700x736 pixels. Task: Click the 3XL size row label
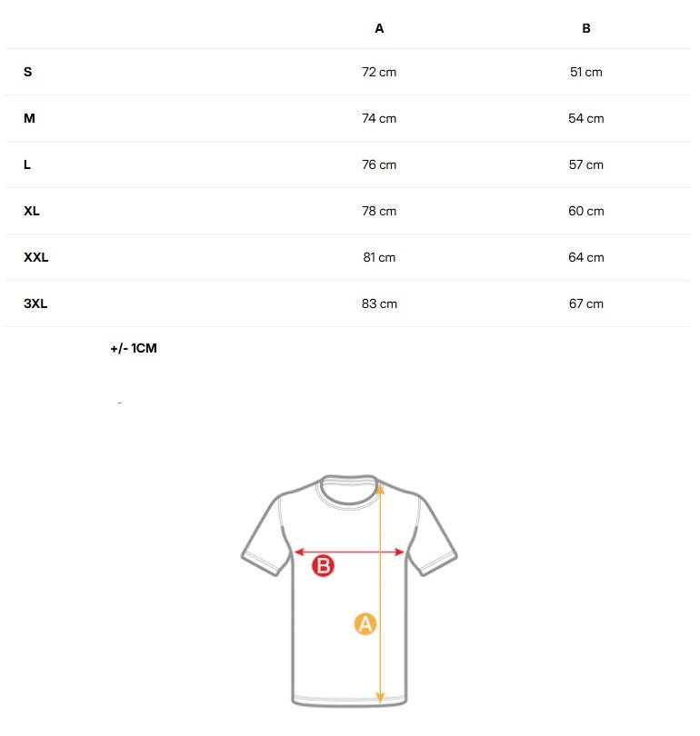(x=35, y=303)
